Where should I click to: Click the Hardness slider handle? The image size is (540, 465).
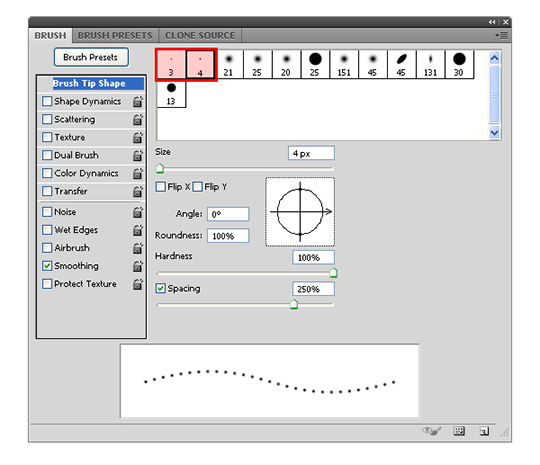tap(333, 273)
